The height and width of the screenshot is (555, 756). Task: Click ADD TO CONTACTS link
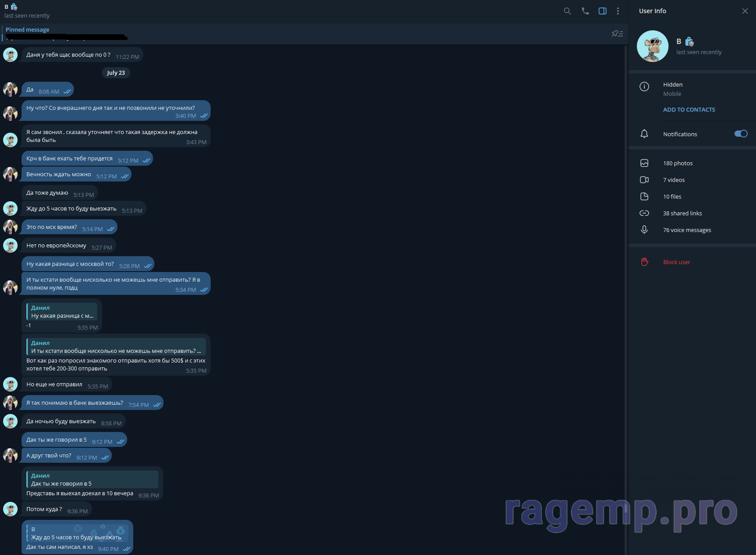[689, 110]
